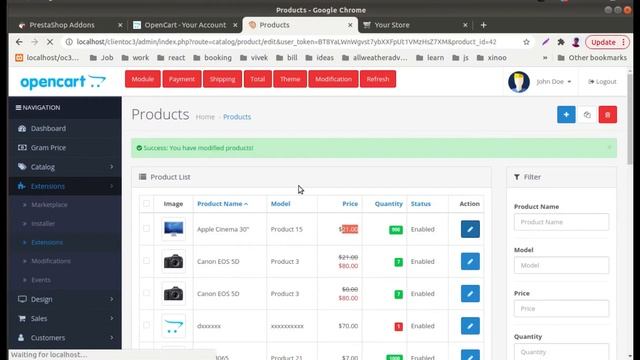Image resolution: width=640 pixels, height=360 pixels.
Task: Edit the first Canon EOS 5D with $21.00 price
Action: (470, 261)
